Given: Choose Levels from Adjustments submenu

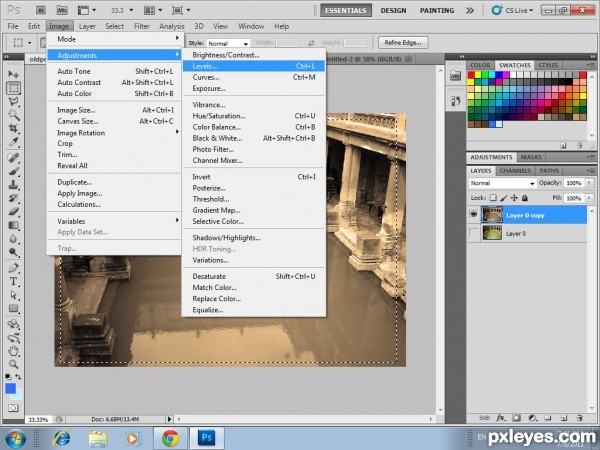Looking at the screenshot, I should 254,66.
